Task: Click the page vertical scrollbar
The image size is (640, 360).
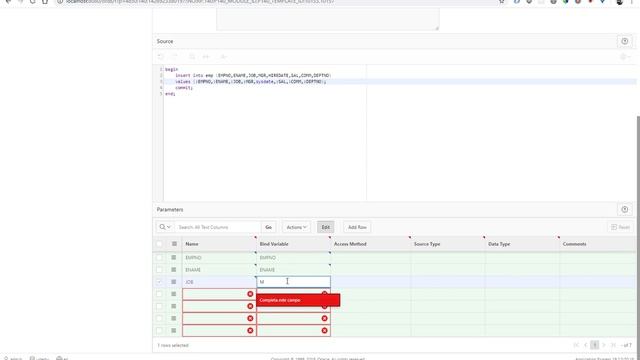Action: click(638, 233)
